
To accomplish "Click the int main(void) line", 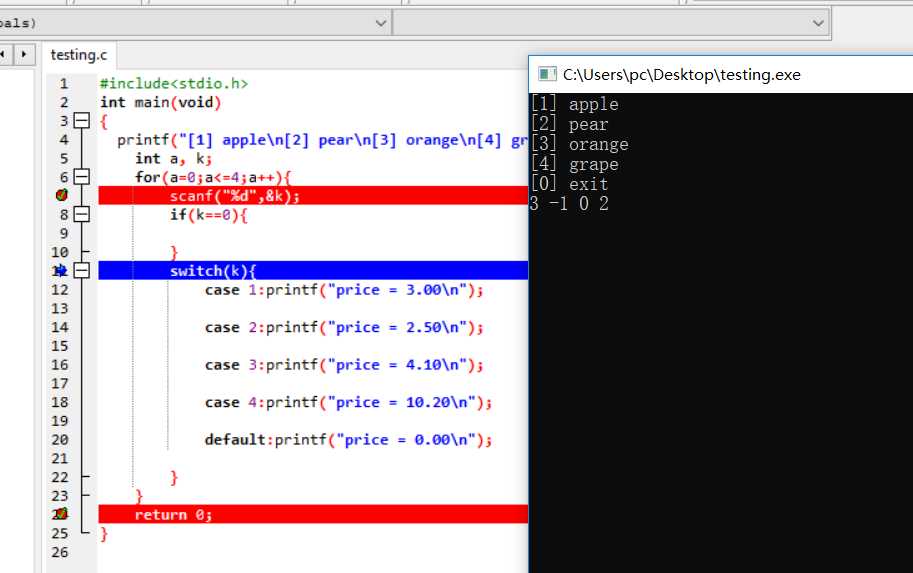I will [161, 102].
